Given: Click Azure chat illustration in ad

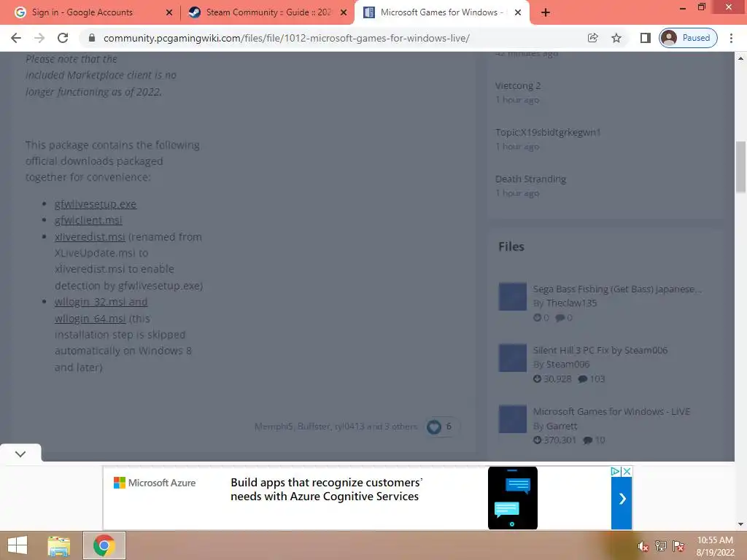Looking at the screenshot, I should point(513,498).
